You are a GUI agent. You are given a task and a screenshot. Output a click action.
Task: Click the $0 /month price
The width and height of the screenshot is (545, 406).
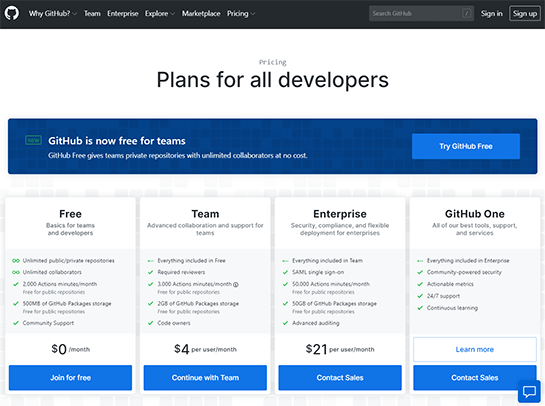click(x=71, y=349)
